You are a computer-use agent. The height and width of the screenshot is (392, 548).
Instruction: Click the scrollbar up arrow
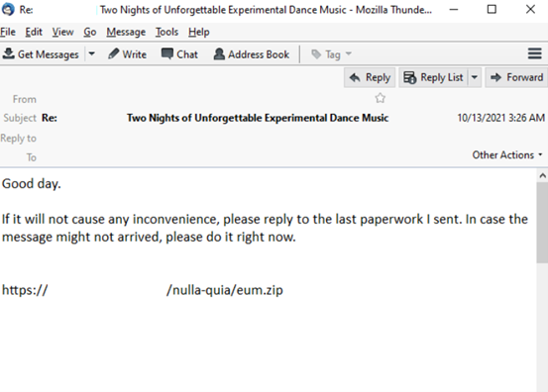542,175
